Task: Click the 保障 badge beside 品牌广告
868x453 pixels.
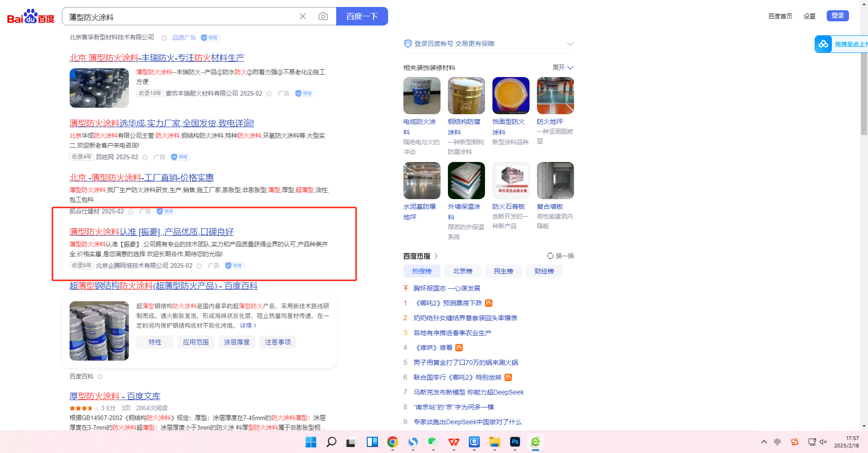Action: [211, 38]
